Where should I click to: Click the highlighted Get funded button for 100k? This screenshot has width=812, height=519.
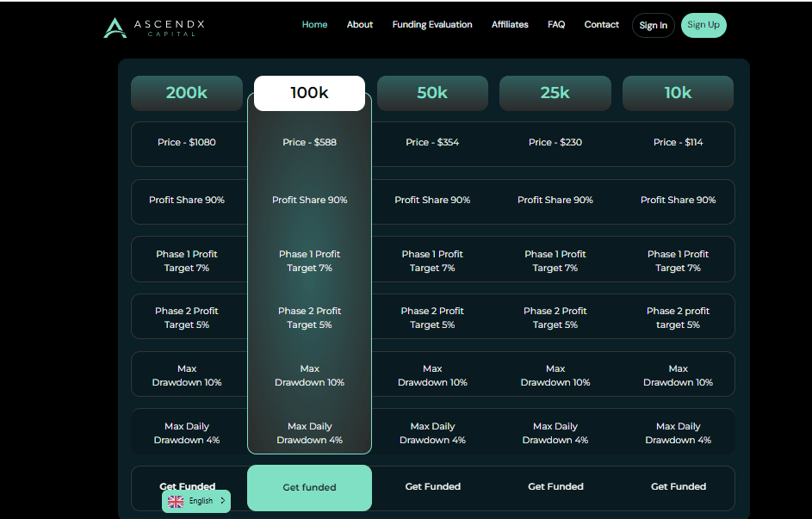coord(309,488)
